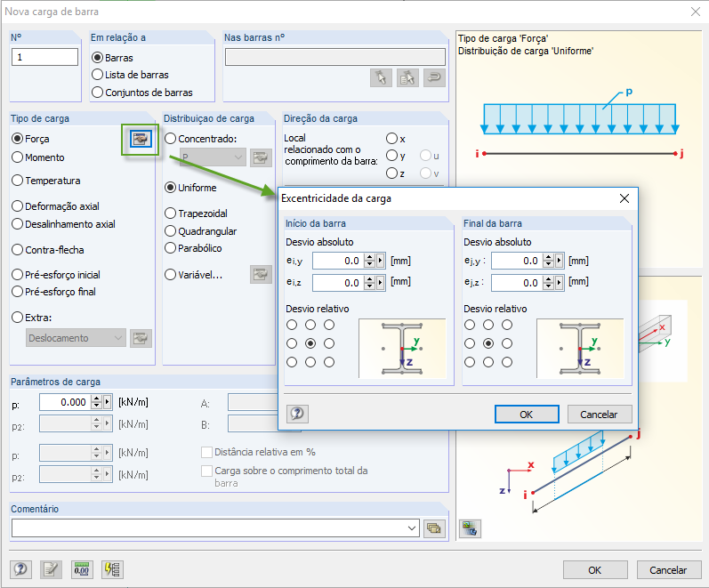Click the Nº load number field
The width and height of the screenshot is (709, 588).
[x=44, y=57]
